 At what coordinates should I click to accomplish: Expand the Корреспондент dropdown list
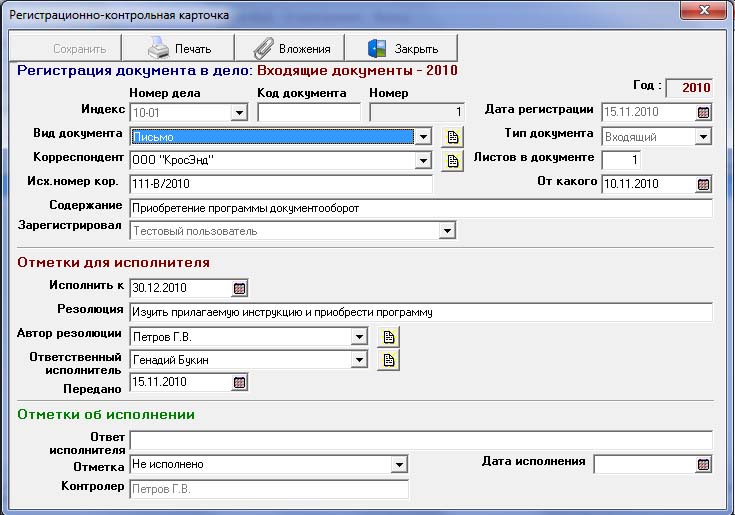(423, 161)
